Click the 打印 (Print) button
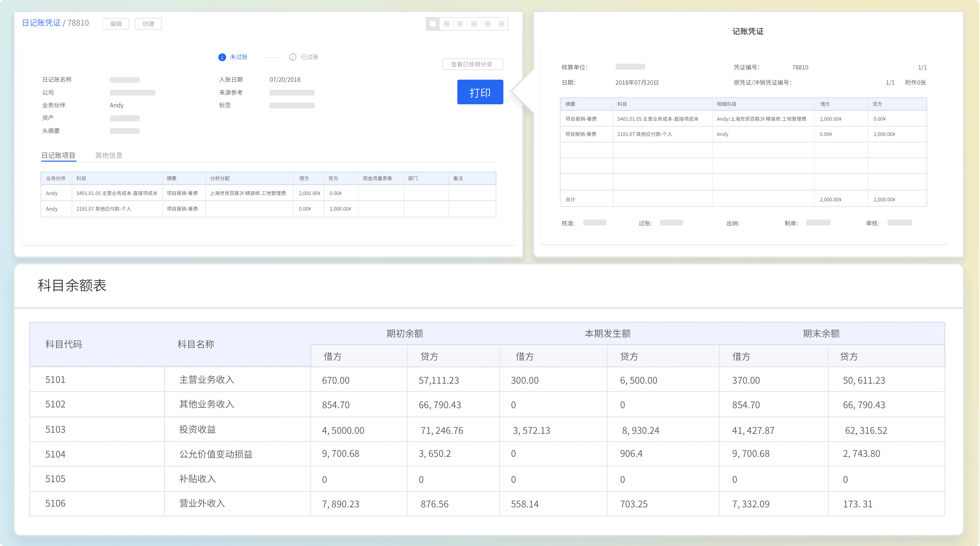Image resolution: width=980 pixels, height=546 pixels. pyautogui.click(x=479, y=93)
